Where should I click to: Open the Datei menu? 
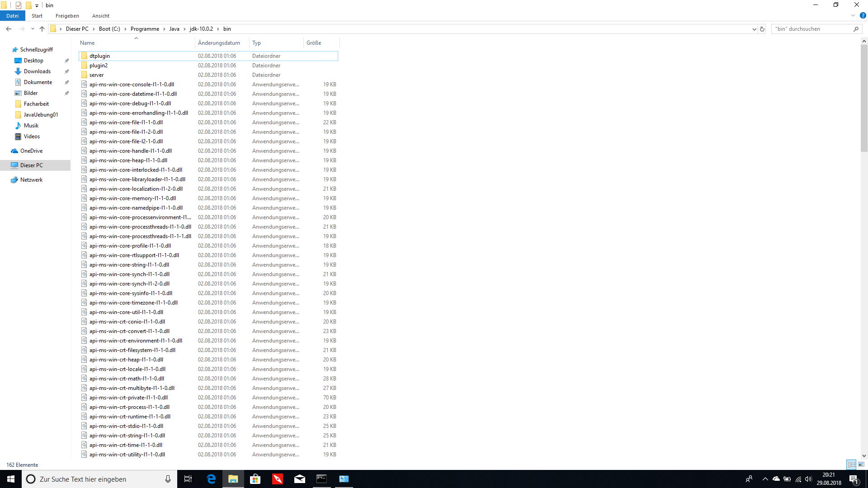(12, 15)
